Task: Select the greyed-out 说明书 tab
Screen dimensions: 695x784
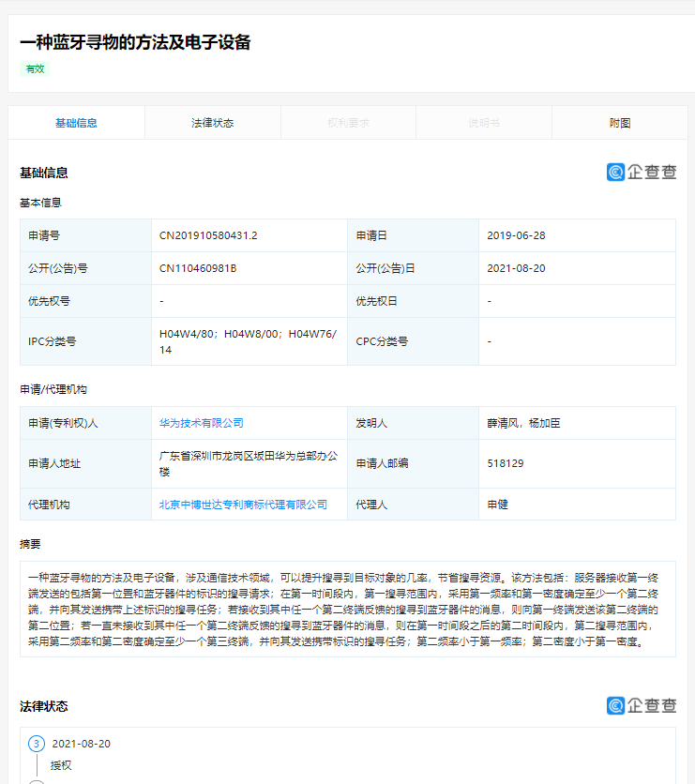Action: [484, 123]
